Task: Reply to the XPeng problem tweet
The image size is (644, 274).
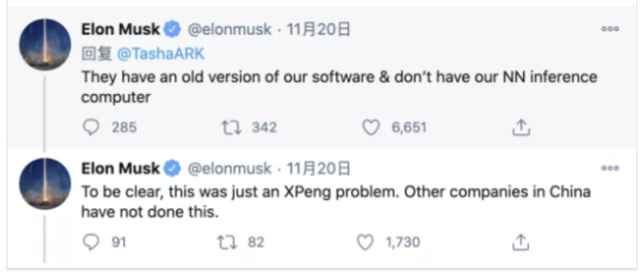Action: point(91,242)
